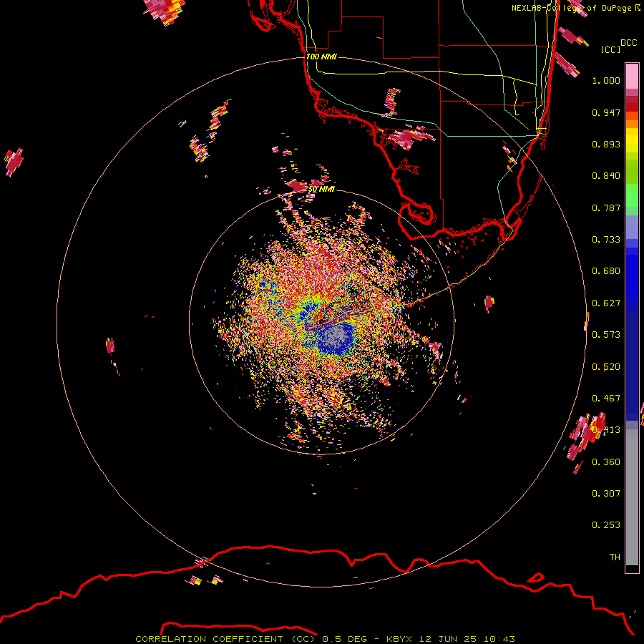Click the 10:43 timestamp in caption
The height and width of the screenshot is (644, 644).
(x=499, y=639)
